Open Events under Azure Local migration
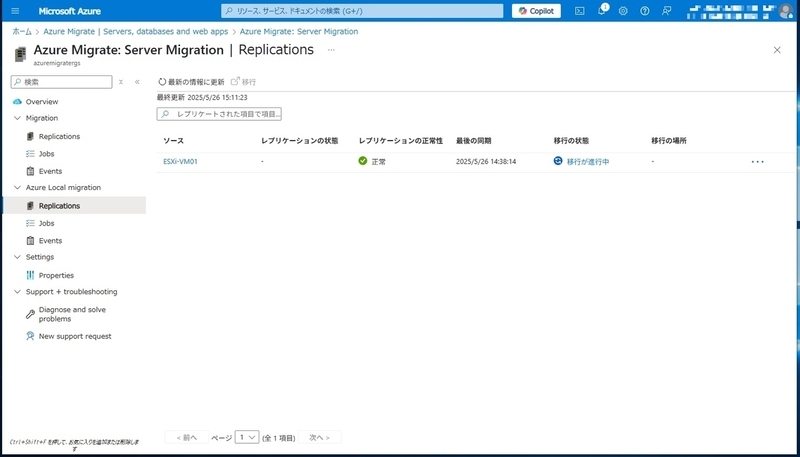Image resolution: width=800 pixels, height=457 pixels. click(x=50, y=240)
